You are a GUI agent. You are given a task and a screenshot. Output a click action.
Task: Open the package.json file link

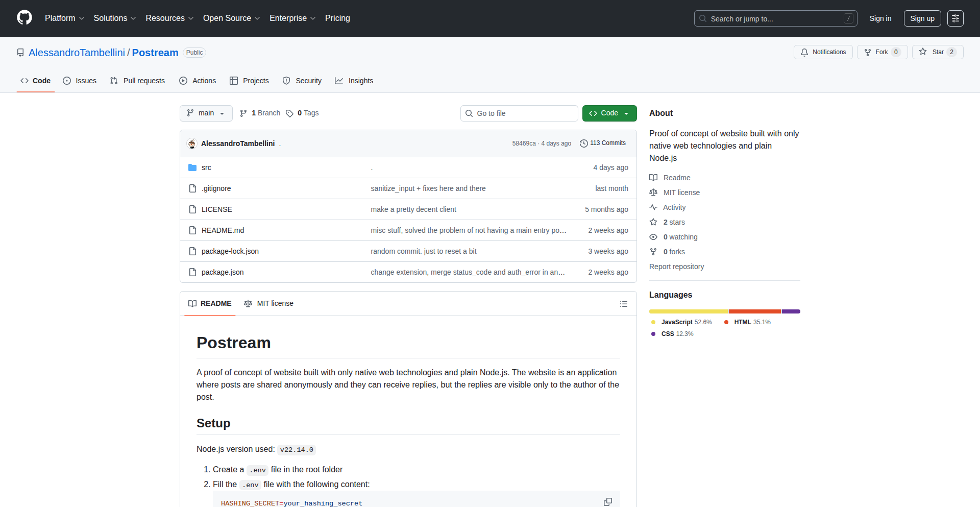tap(223, 272)
